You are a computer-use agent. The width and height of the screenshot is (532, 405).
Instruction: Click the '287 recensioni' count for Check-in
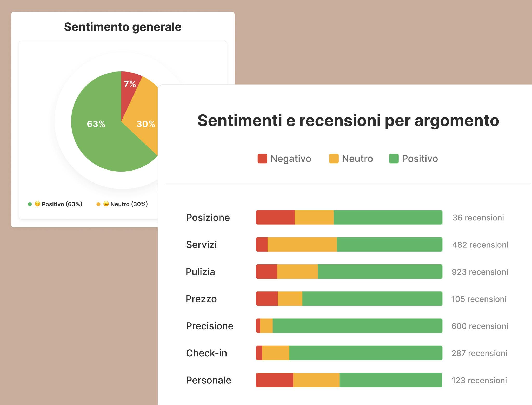coord(479,353)
